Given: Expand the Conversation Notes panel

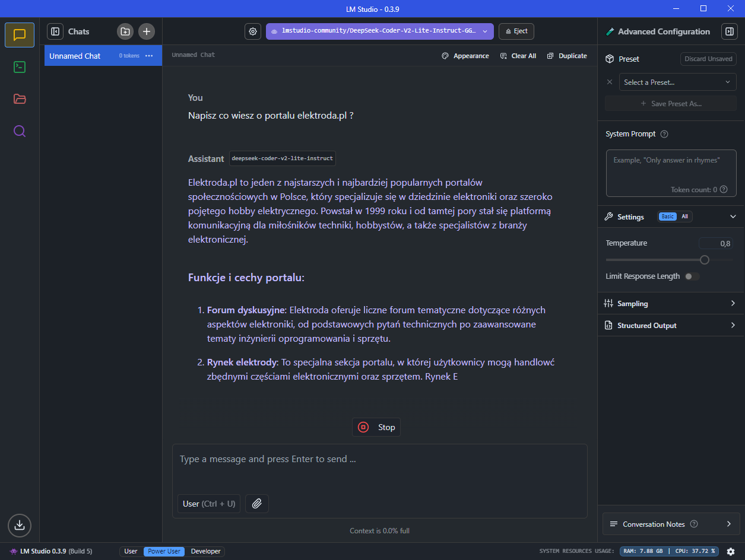Looking at the screenshot, I should [671, 524].
